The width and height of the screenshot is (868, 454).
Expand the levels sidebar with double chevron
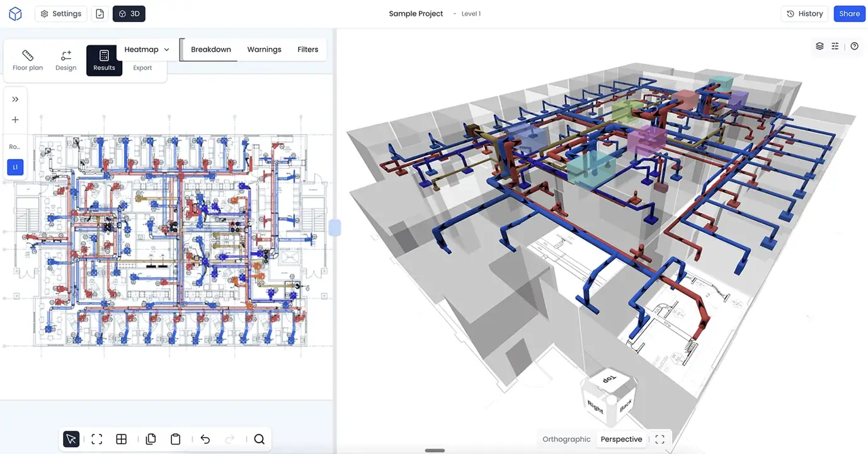(x=15, y=99)
